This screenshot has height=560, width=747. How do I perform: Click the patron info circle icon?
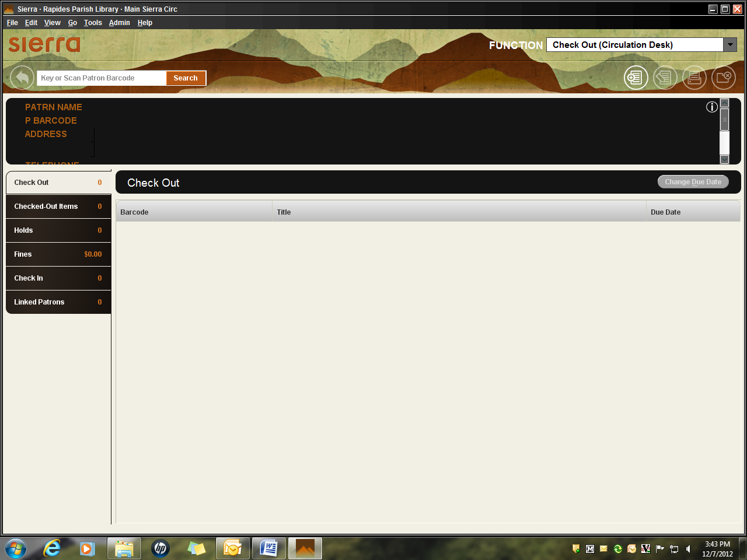click(711, 107)
